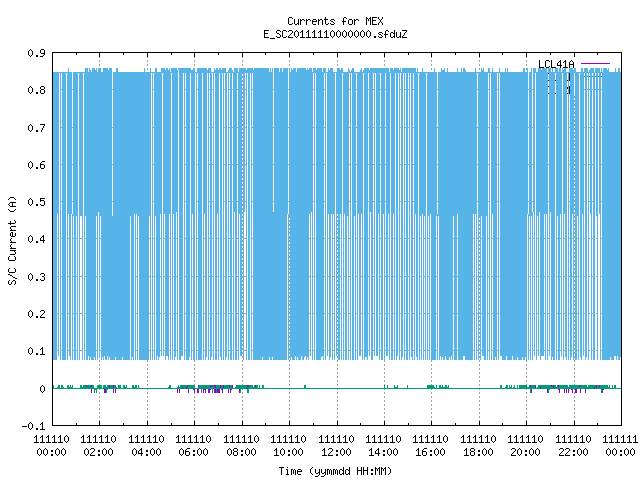Image resolution: width=640 pixels, height=480 pixels.
Task: Click the 0.1 y-axis tick label
Action: [36, 351]
